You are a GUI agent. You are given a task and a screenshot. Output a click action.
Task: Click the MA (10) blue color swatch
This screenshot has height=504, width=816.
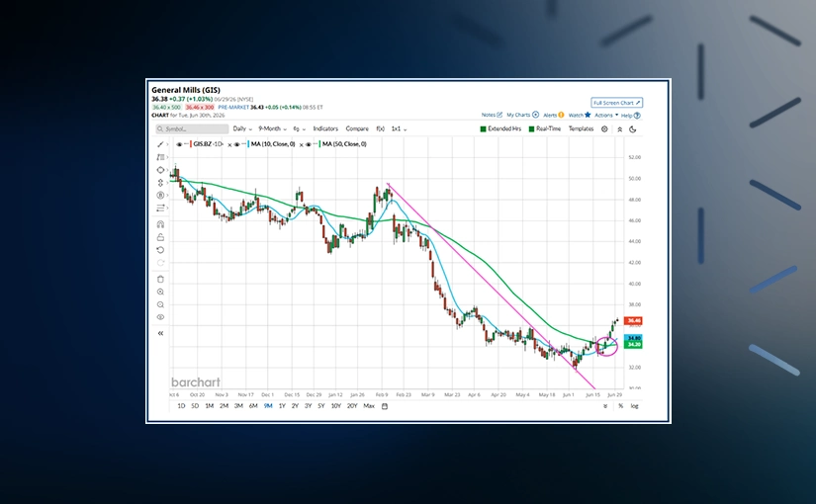tap(248, 144)
